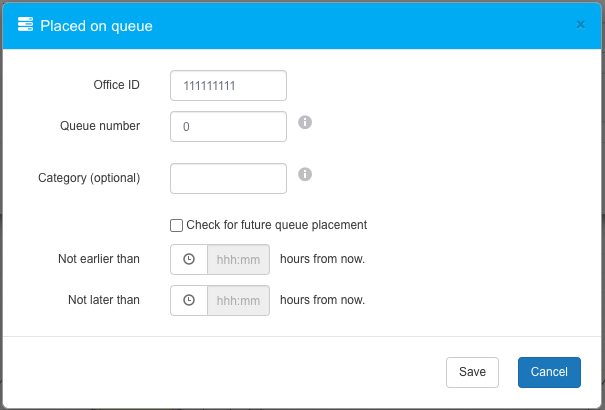The image size is (605, 410).
Task: Enable Check for future queue placement
Action: pyautogui.click(x=177, y=225)
